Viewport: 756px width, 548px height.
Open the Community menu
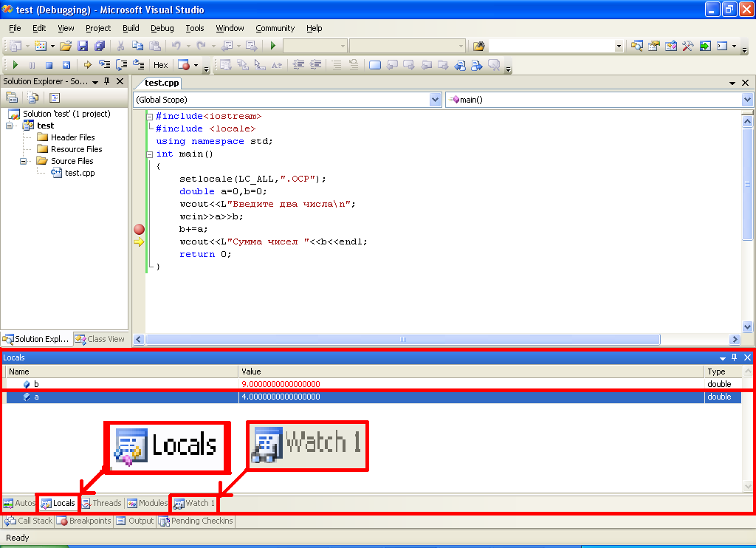coord(275,28)
